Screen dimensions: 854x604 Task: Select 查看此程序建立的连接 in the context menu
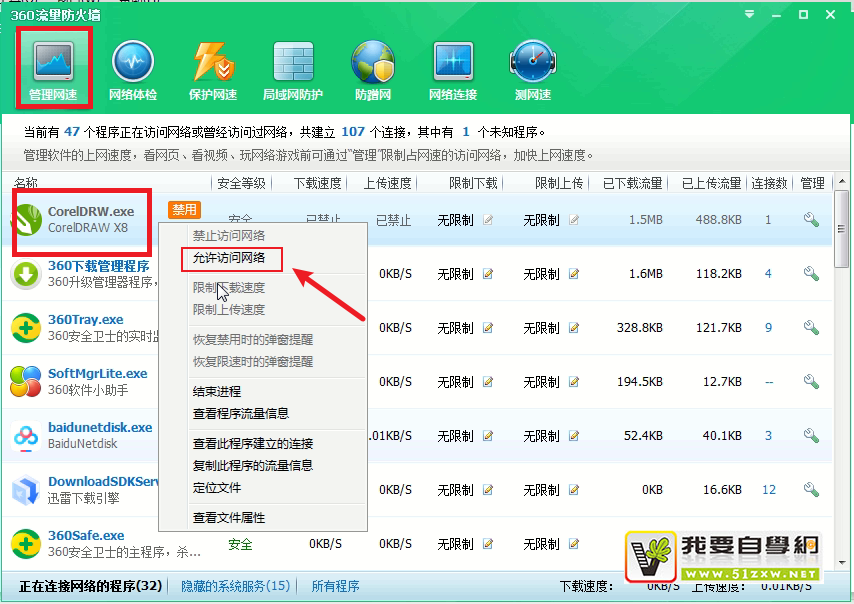253,443
